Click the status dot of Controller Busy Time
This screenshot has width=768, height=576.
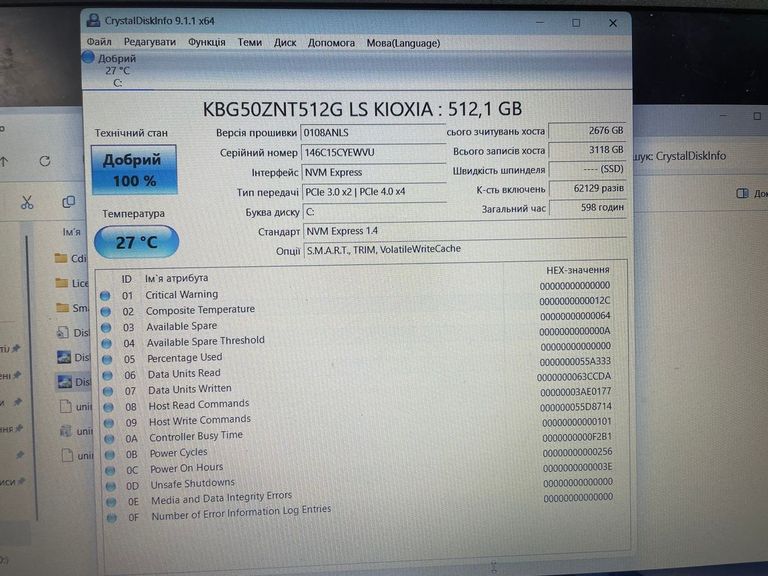(x=109, y=439)
